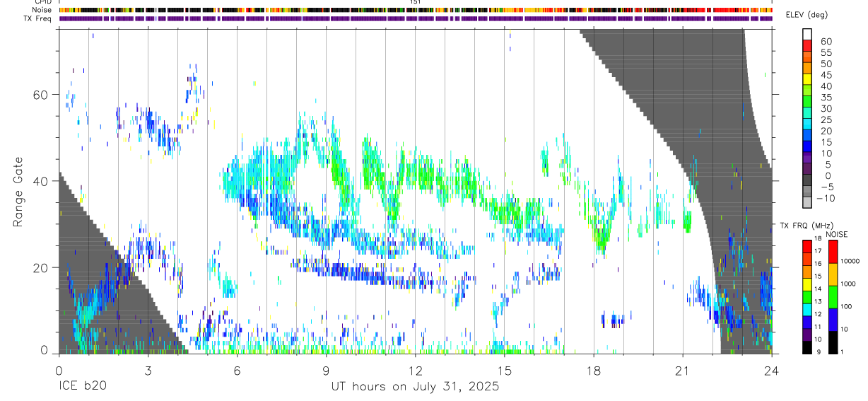Select the x-axis tick label "6"
The height and width of the screenshot is (401, 868).
237,370
